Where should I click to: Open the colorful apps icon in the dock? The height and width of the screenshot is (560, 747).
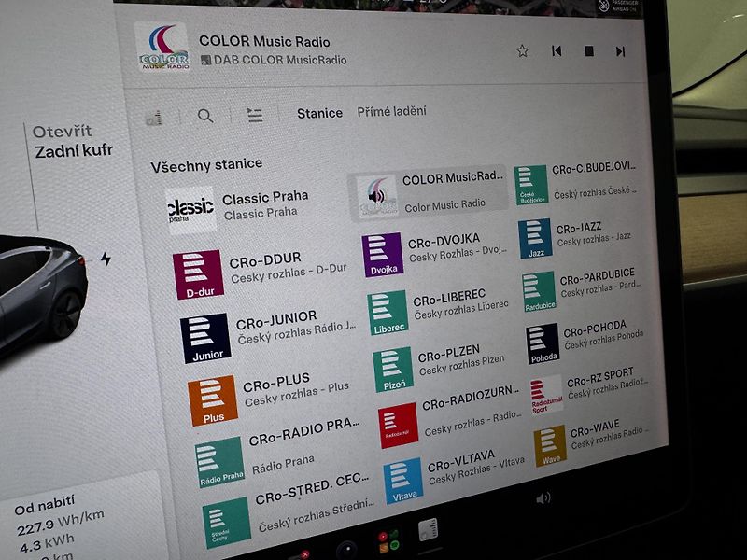(x=388, y=542)
